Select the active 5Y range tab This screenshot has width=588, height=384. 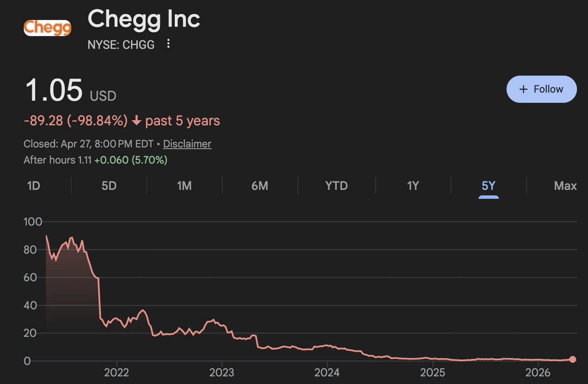489,186
